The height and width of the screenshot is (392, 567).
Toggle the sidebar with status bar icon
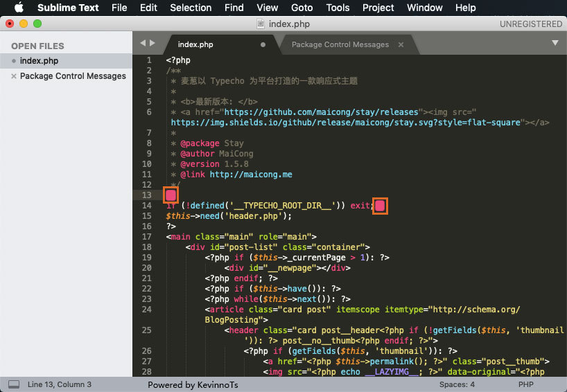click(x=14, y=384)
